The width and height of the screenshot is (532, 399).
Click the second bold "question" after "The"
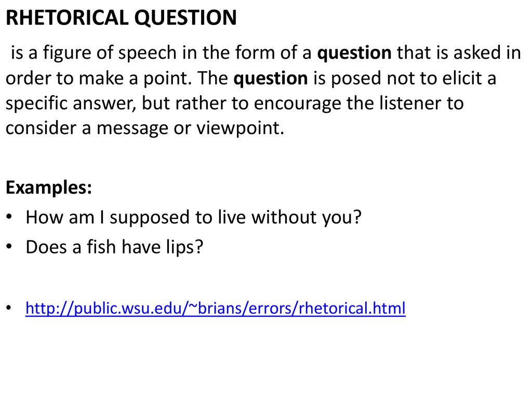pyautogui.click(x=270, y=79)
